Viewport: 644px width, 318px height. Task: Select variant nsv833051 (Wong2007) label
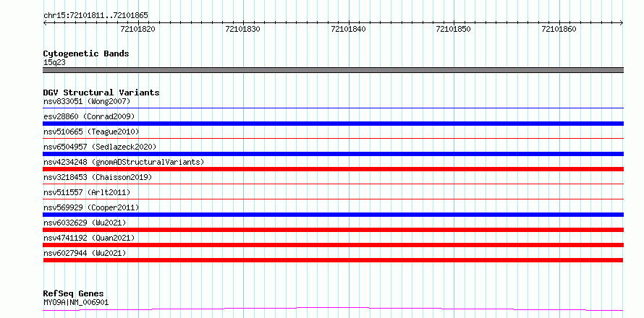[x=87, y=101]
